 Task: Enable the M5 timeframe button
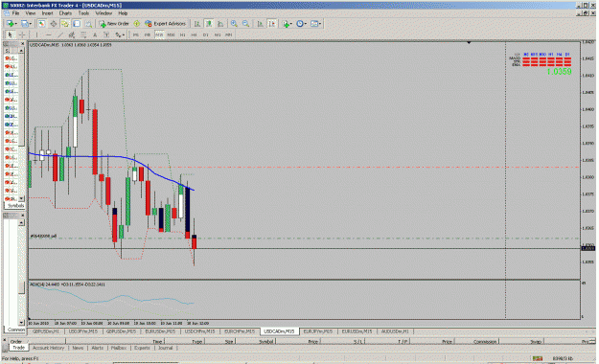148,34
